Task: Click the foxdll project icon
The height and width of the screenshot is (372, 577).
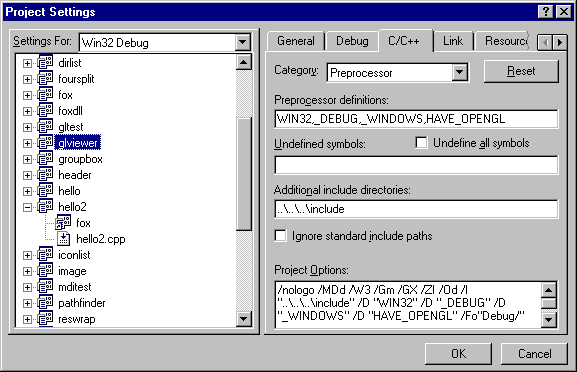Action: point(45,111)
